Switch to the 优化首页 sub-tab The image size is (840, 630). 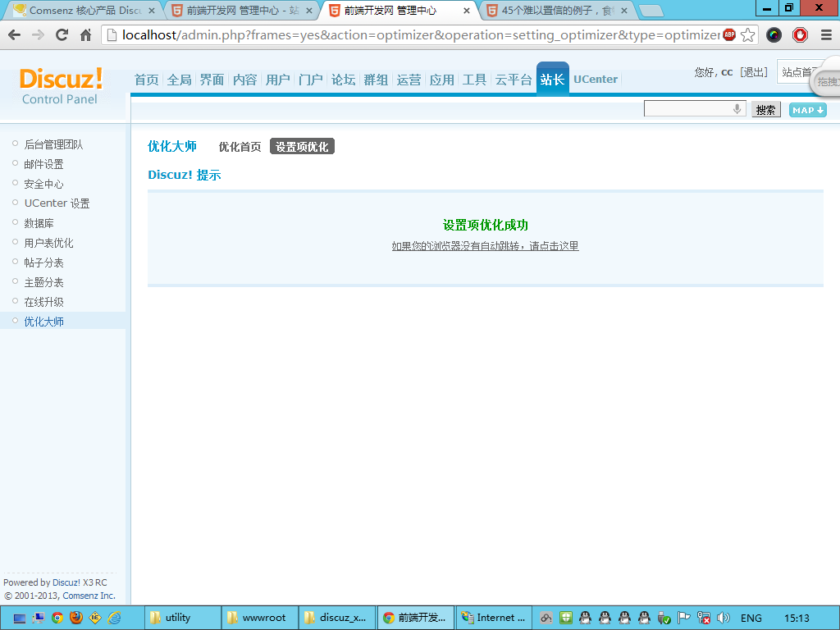(x=240, y=146)
